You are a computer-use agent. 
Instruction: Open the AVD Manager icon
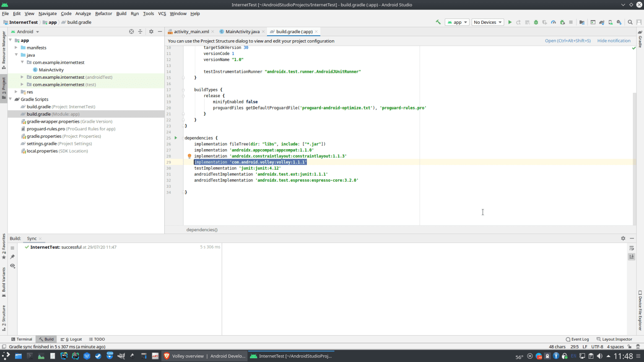(x=610, y=22)
